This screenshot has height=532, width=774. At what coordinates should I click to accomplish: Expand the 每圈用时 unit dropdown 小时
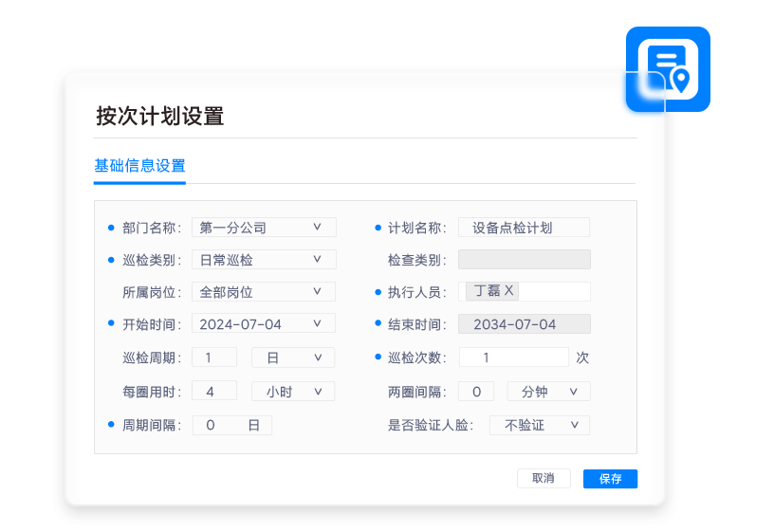(292, 392)
